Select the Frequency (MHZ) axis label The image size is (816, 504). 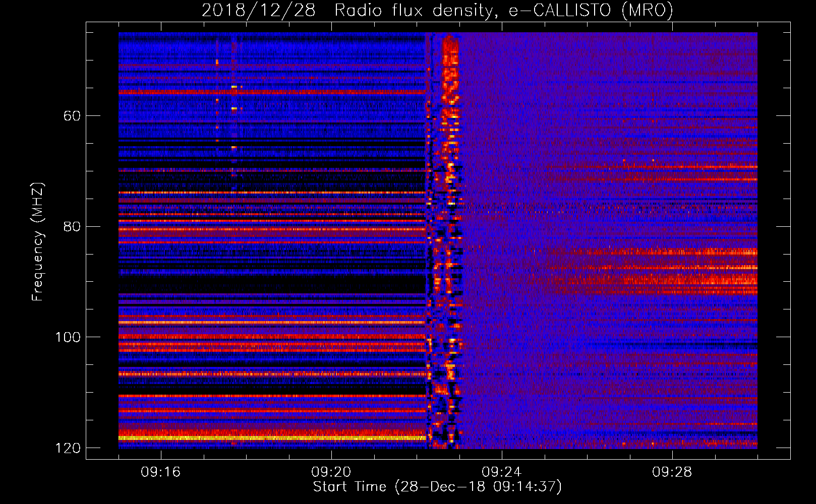click(x=38, y=242)
